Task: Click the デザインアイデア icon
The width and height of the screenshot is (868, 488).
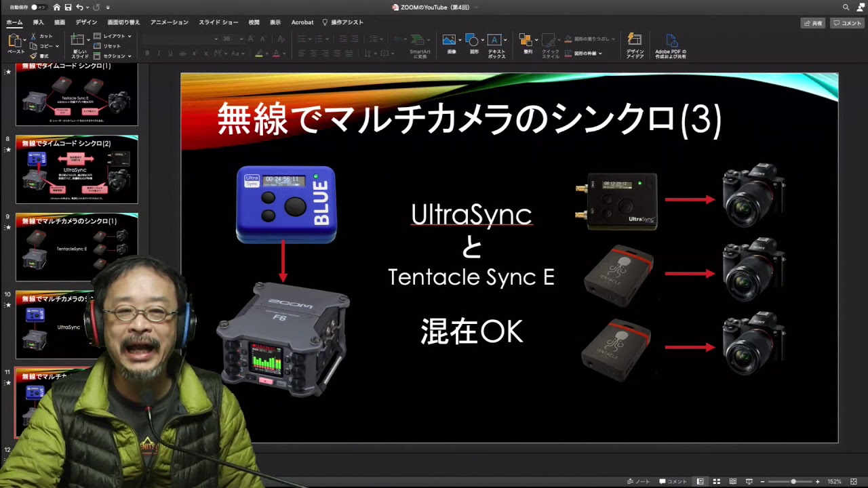Action: click(635, 40)
